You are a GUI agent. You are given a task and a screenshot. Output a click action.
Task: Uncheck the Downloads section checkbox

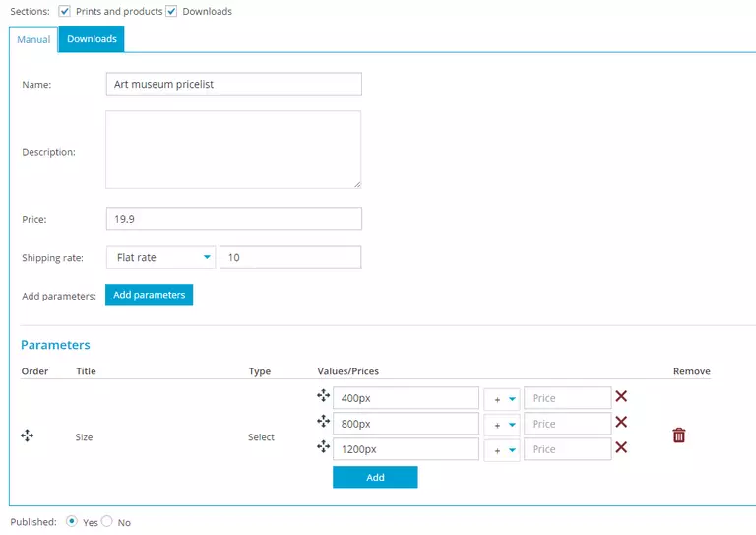[171, 11]
